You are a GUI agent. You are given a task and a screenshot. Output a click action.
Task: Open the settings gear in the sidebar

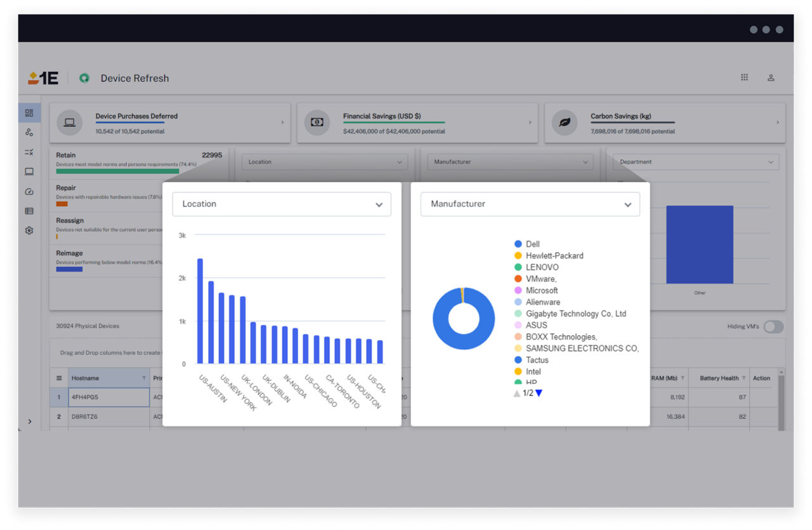[29, 231]
